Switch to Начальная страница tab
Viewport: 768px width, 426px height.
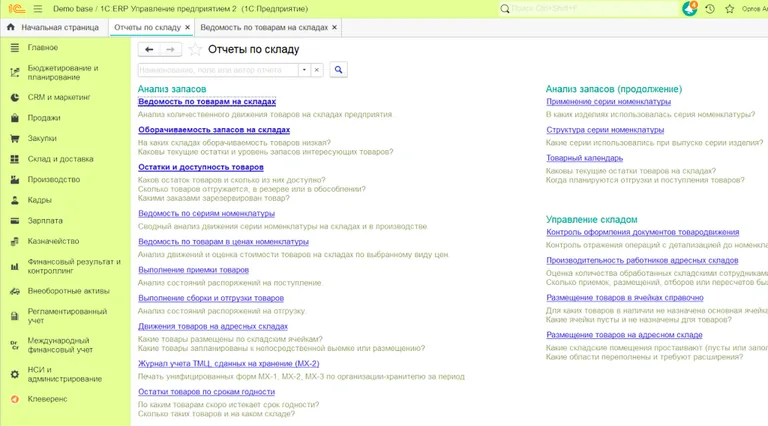pyautogui.click(x=53, y=27)
